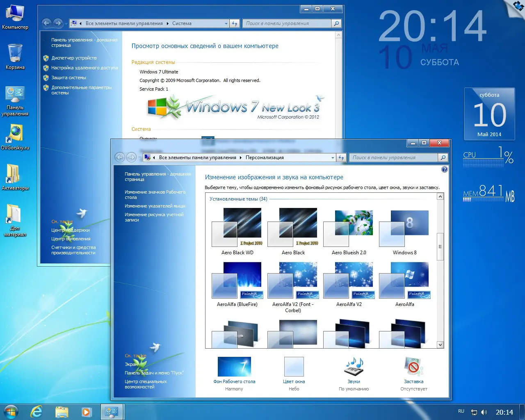Click the back arrow in the Система window
525x420 pixels.
pyautogui.click(x=46, y=23)
